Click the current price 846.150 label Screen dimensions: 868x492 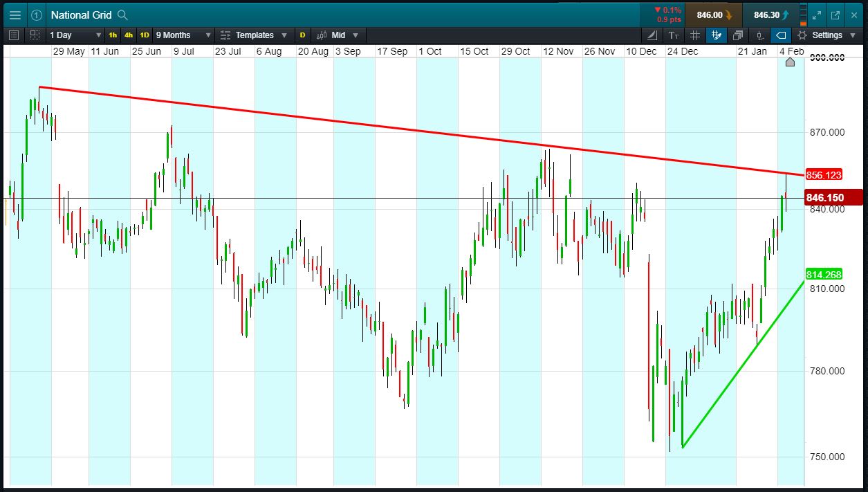[833, 197]
